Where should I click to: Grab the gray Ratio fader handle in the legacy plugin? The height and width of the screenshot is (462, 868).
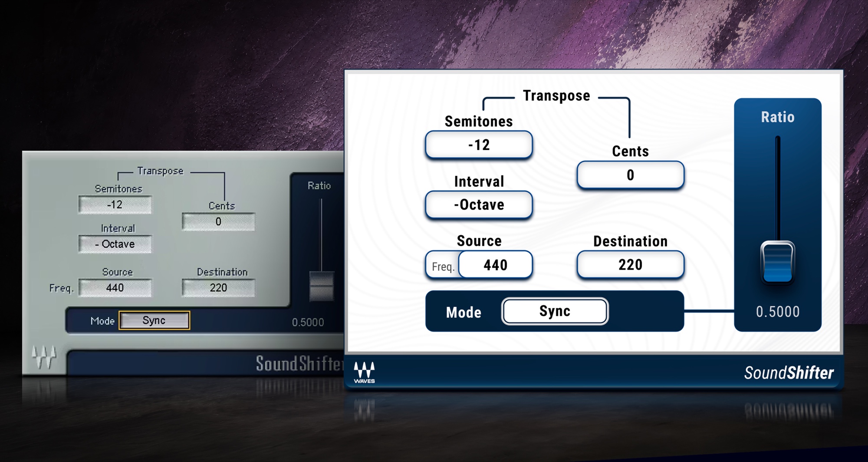coord(322,286)
